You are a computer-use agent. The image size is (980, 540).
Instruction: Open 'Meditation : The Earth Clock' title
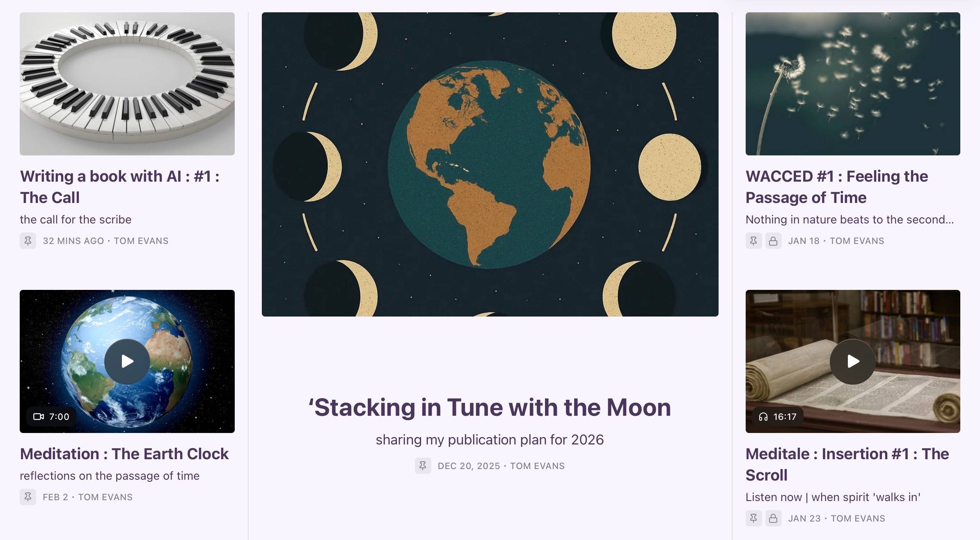(x=124, y=454)
